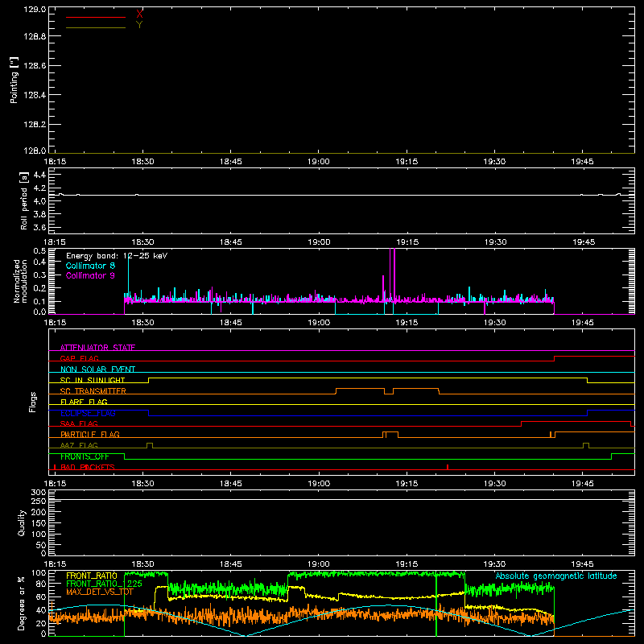Image resolution: width=644 pixels, height=644 pixels.
Task: Select the olive Y legend line sample
Action: (96, 27)
